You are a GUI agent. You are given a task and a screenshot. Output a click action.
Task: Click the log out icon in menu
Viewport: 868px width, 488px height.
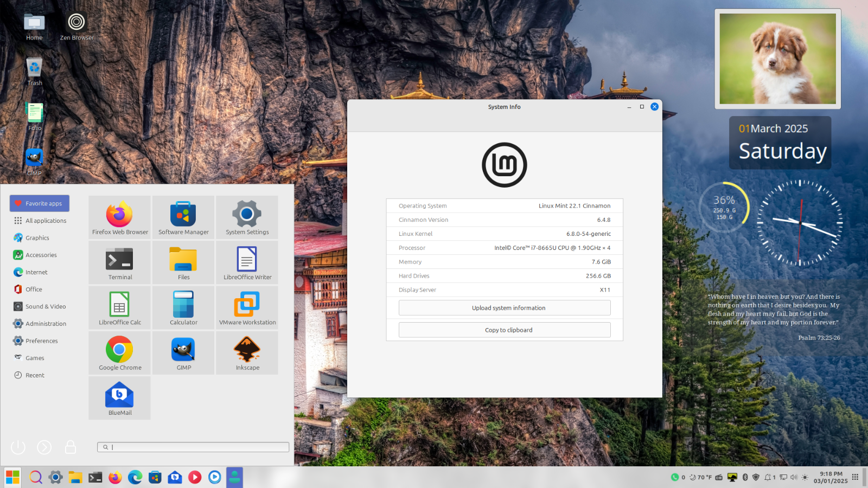pyautogui.click(x=44, y=447)
